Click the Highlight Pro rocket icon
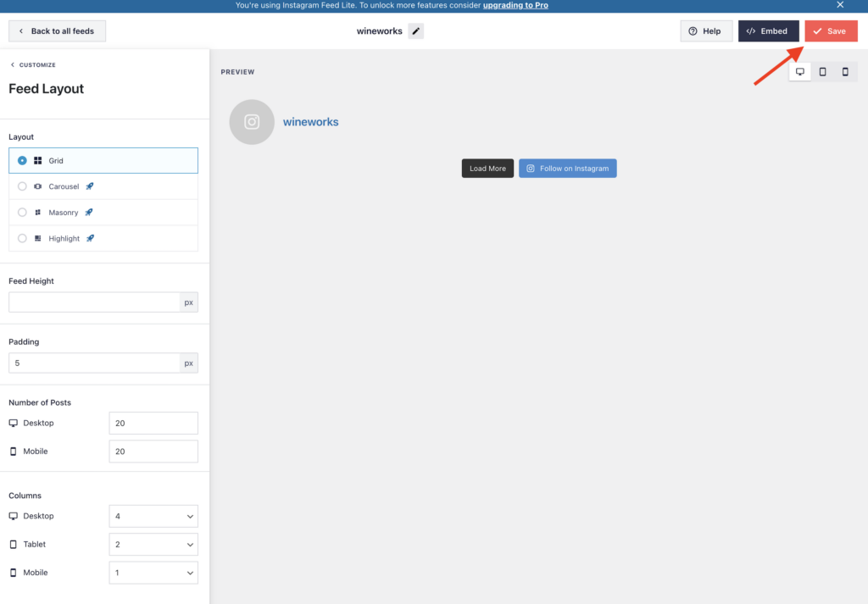Image resolution: width=868 pixels, height=604 pixels. click(90, 238)
